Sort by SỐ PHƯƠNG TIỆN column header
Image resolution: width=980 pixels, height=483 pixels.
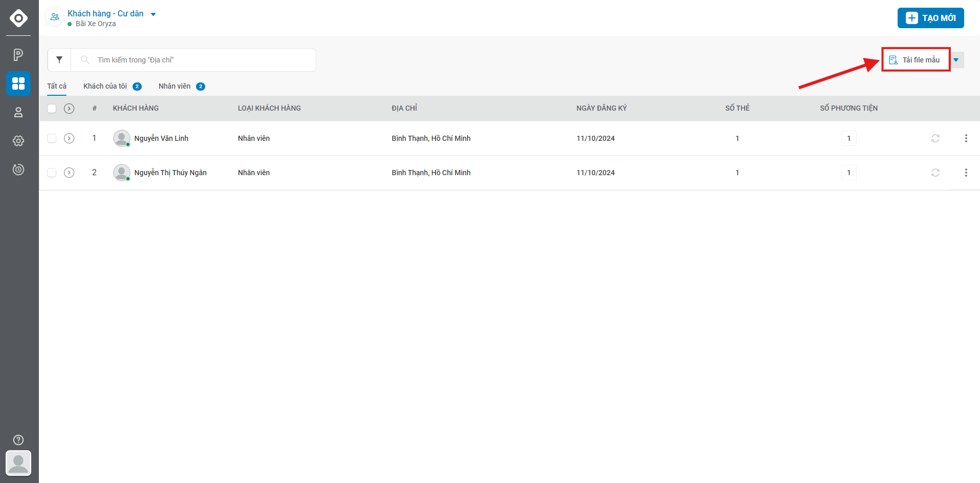(x=848, y=108)
